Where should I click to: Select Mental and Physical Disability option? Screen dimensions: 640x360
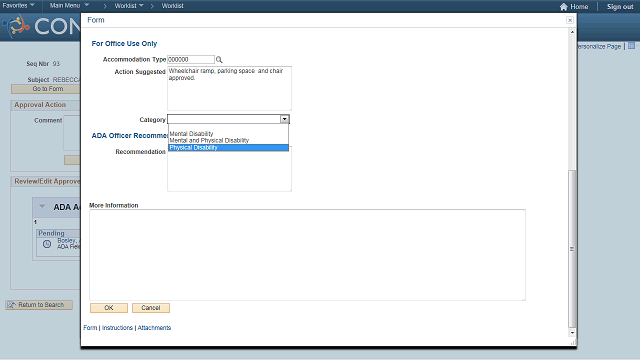coord(209,140)
